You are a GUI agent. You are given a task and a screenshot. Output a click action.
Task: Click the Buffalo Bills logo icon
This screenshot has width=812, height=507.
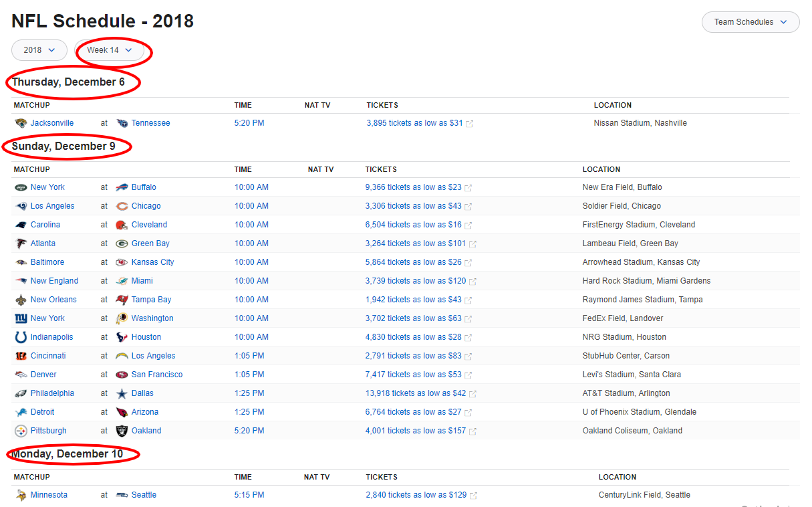[122, 187]
